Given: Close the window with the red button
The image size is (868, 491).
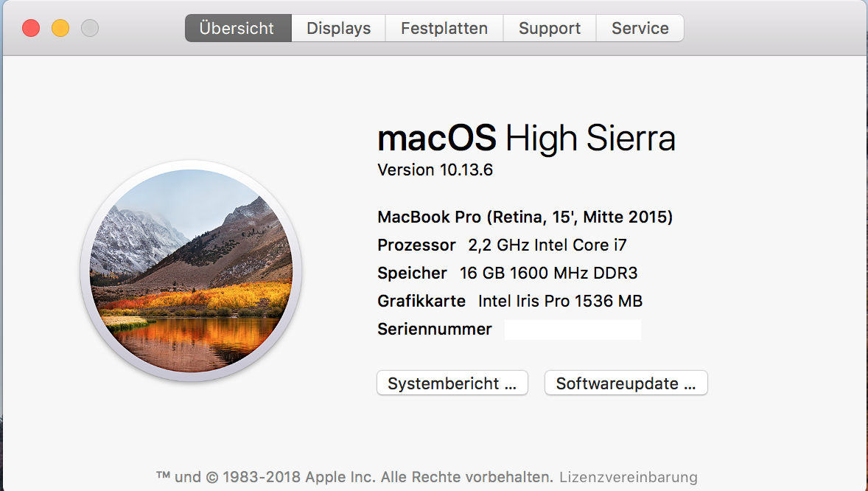Looking at the screenshot, I should click(31, 29).
